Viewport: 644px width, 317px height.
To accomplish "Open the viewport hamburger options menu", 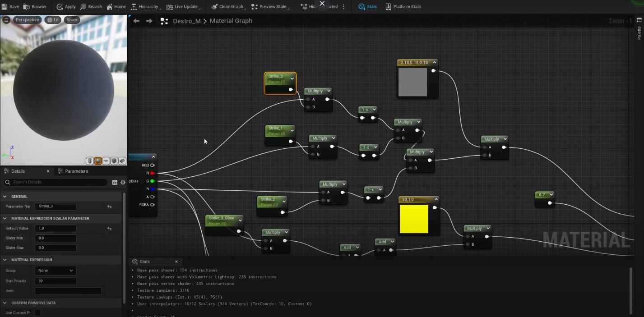I will [x=6, y=20].
